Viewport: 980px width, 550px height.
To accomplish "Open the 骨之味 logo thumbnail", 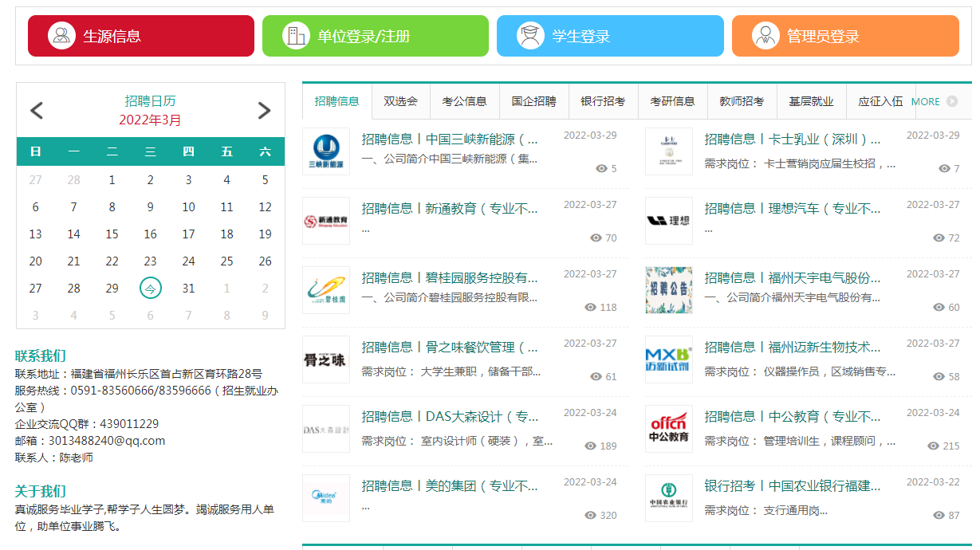I will (326, 359).
